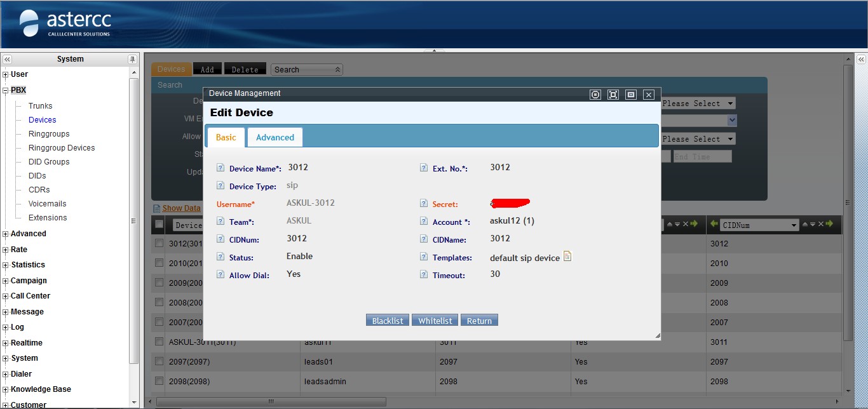
Task: Select the Basic tab in Edit Device
Action: [226, 137]
